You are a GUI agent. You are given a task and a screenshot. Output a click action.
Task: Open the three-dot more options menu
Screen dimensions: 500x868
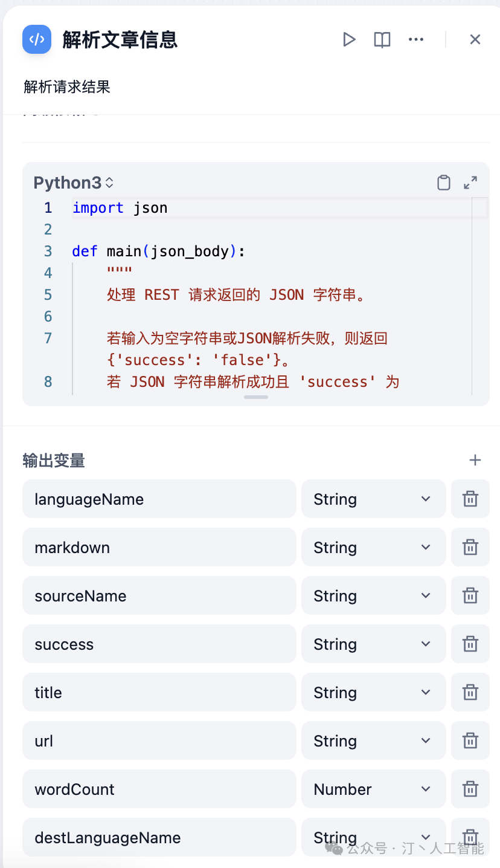click(x=416, y=40)
